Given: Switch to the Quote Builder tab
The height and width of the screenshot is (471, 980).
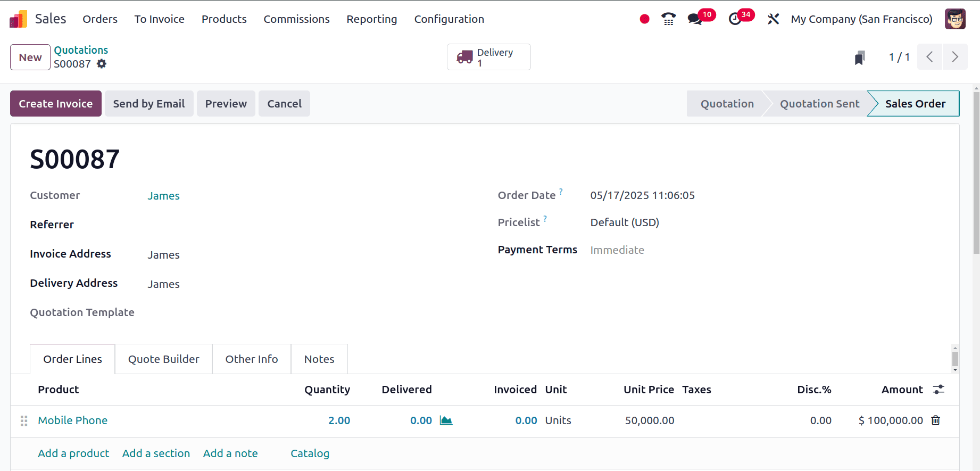Looking at the screenshot, I should 164,359.
